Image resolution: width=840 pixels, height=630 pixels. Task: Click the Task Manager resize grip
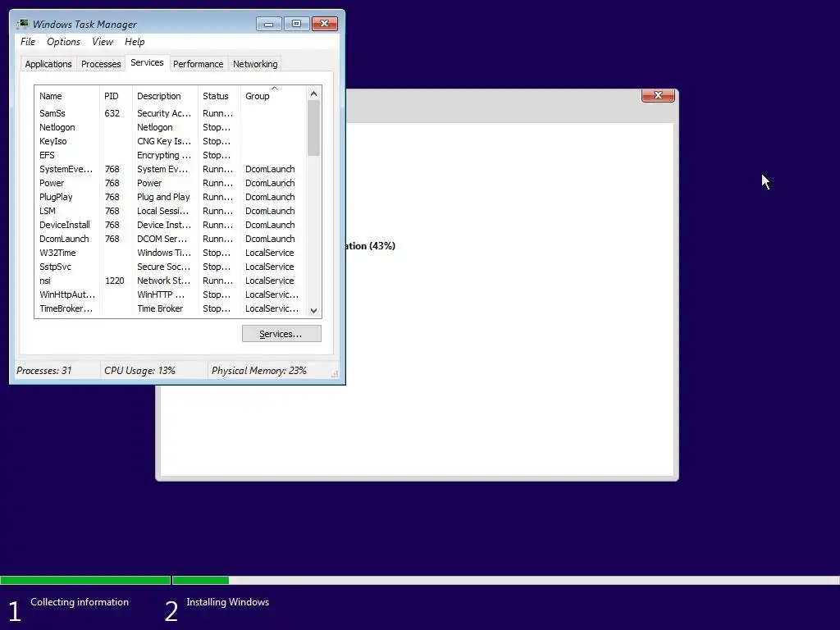coord(335,374)
